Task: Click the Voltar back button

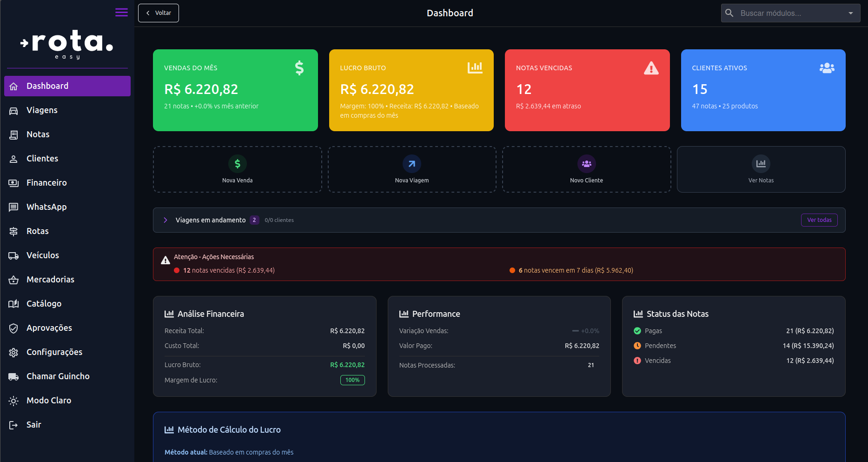Action: [x=158, y=13]
